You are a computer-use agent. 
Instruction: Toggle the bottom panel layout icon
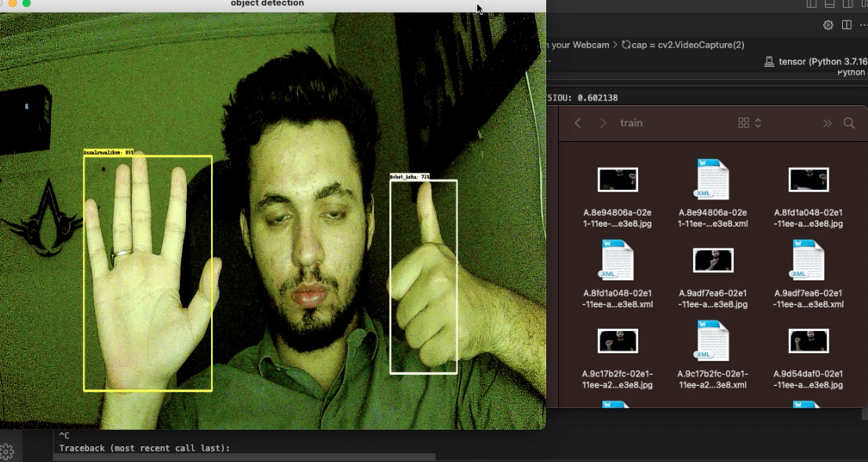coord(830,4)
